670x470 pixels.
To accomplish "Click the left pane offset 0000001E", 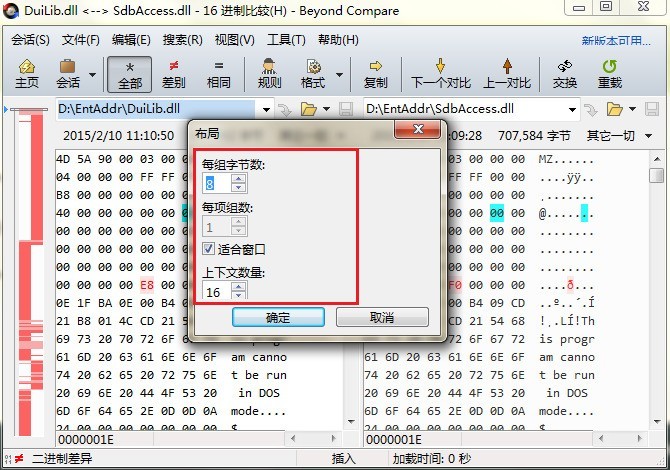I will pos(86,440).
